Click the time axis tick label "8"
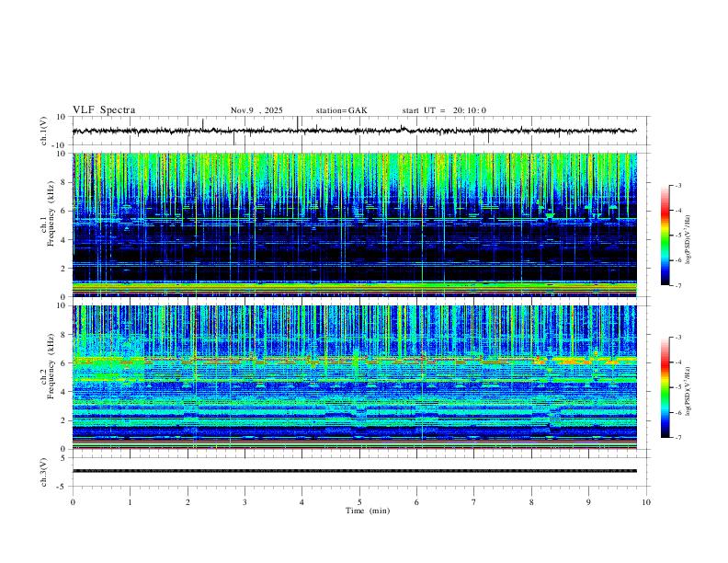The height and width of the screenshot is (563, 728). tap(531, 502)
